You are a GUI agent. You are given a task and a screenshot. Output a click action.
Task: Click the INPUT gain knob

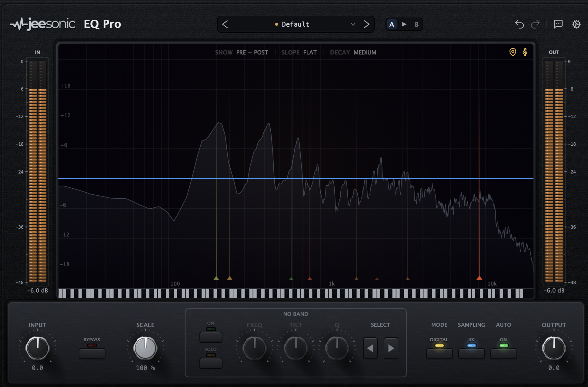37,348
